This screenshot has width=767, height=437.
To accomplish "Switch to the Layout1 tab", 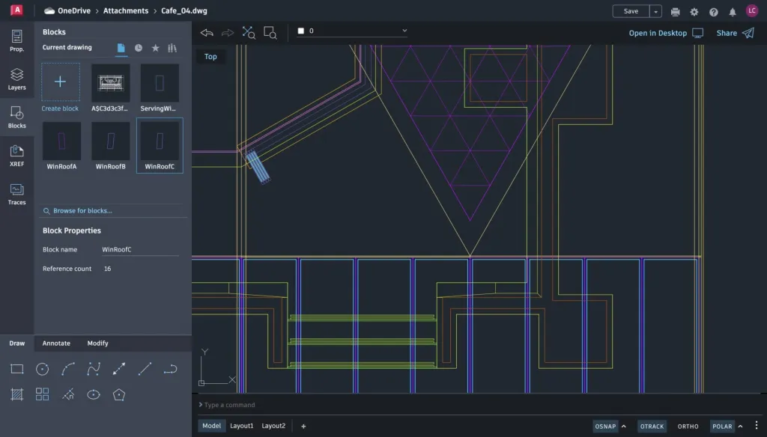I will [x=242, y=426].
